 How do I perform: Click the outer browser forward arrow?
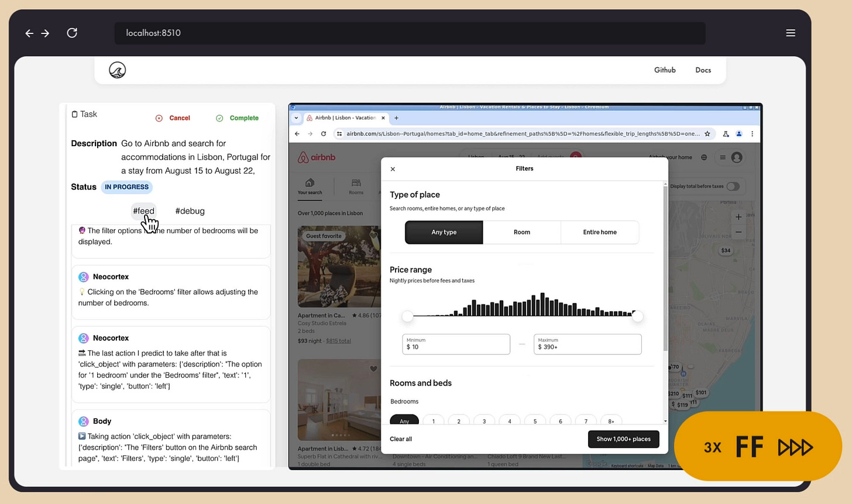[x=45, y=33]
